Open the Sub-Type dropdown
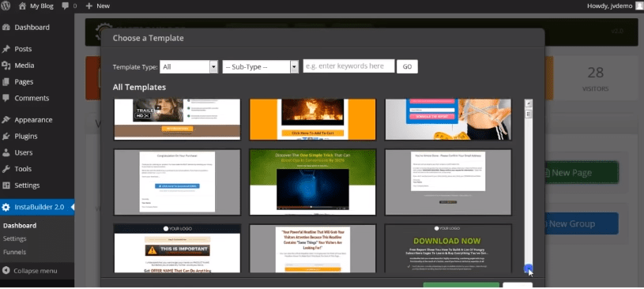The image size is (644, 289). (x=261, y=67)
